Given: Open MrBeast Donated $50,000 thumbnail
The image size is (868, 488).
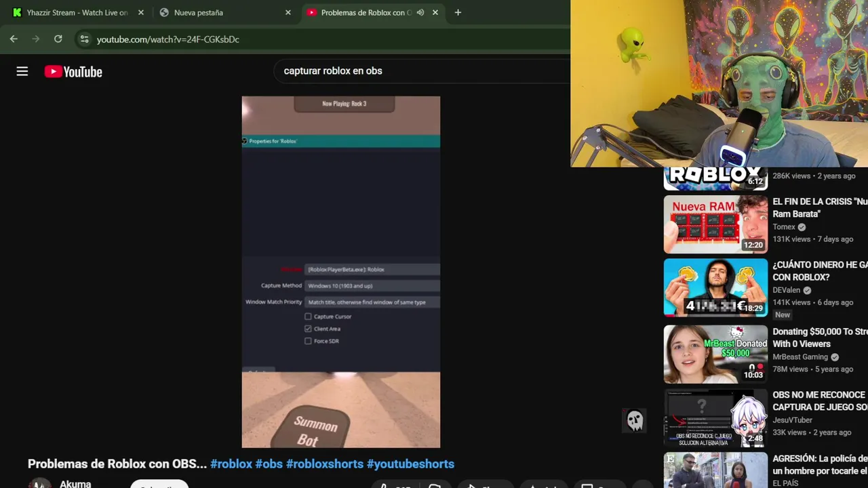Looking at the screenshot, I should pyautogui.click(x=715, y=354).
